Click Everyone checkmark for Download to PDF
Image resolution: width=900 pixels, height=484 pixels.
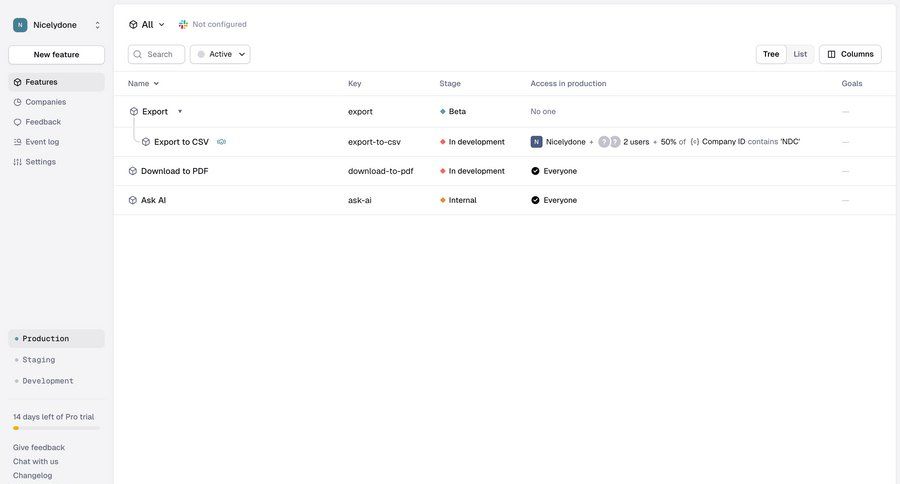(535, 171)
